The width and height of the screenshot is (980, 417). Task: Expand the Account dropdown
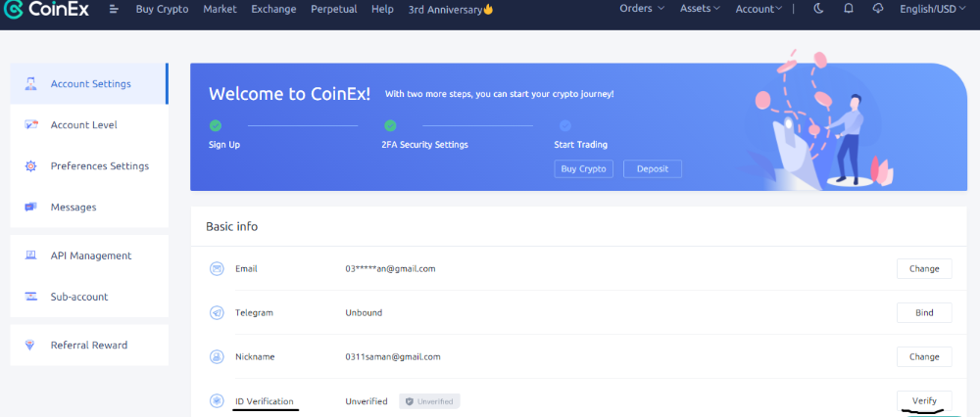[x=759, y=9]
